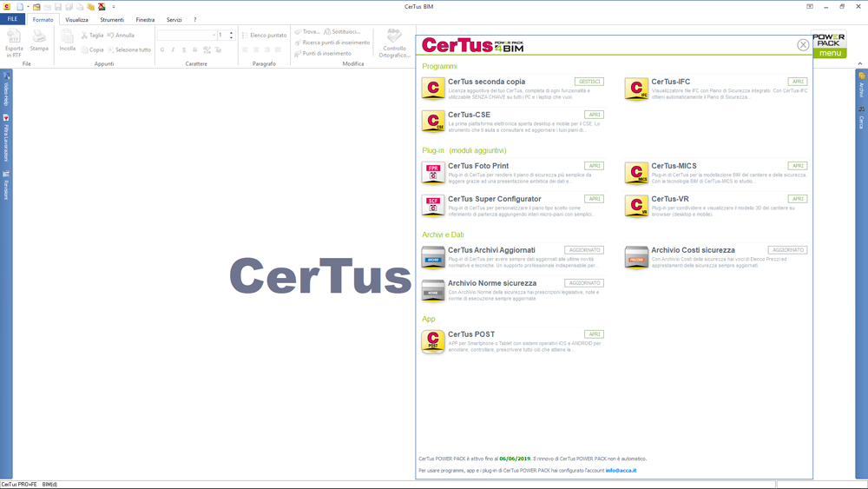Viewport: 868px width, 489px height.
Task: Click the open folder icon in quick access toolbar
Action: 36,7
